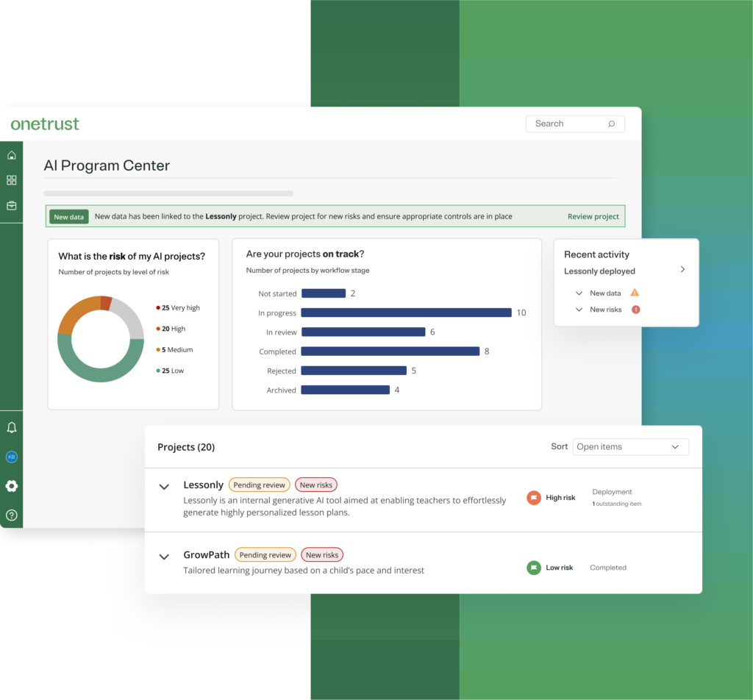
Task: Click the search magnifier icon
Action: tap(611, 124)
